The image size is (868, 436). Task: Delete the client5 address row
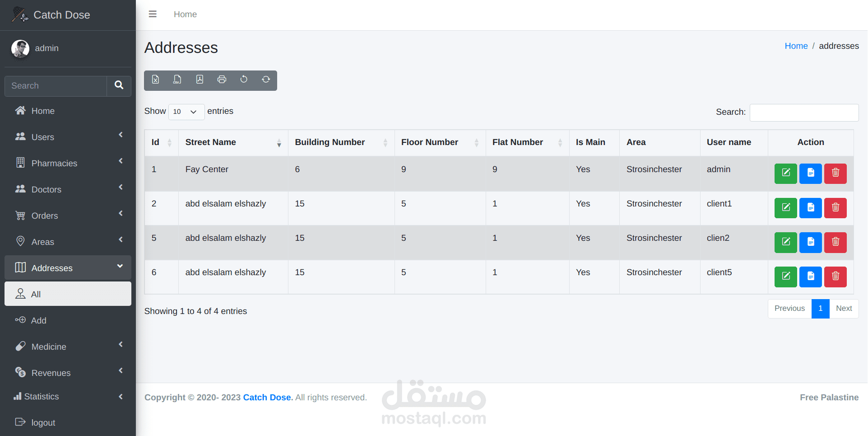tap(835, 276)
